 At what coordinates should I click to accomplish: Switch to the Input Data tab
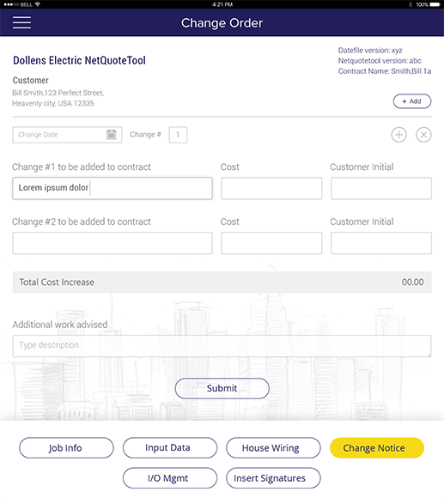click(170, 447)
